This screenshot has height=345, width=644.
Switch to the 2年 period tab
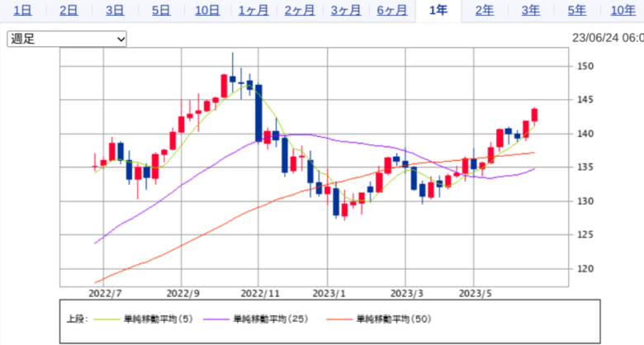click(485, 10)
